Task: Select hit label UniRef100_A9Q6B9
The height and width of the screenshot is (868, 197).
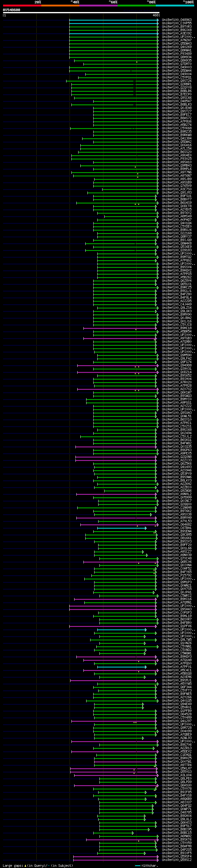Action: [x=176, y=799]
